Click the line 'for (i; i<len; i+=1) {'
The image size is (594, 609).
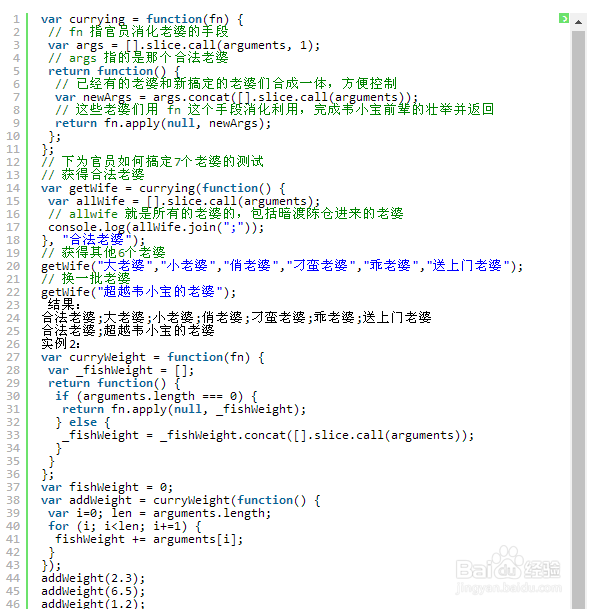click(125, 526)
